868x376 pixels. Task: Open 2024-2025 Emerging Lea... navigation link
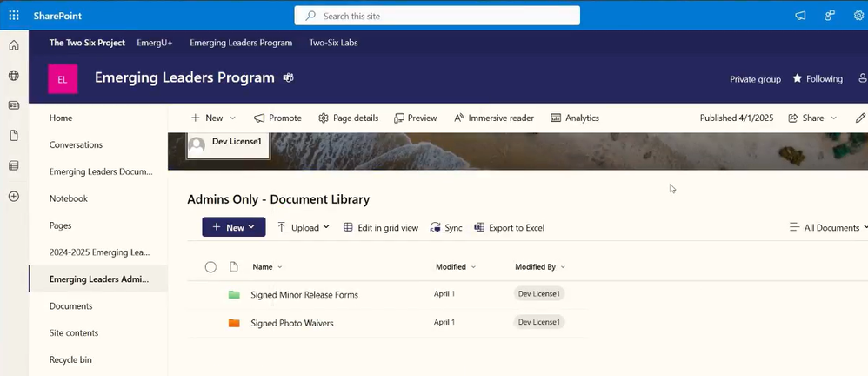click(100, 252)
